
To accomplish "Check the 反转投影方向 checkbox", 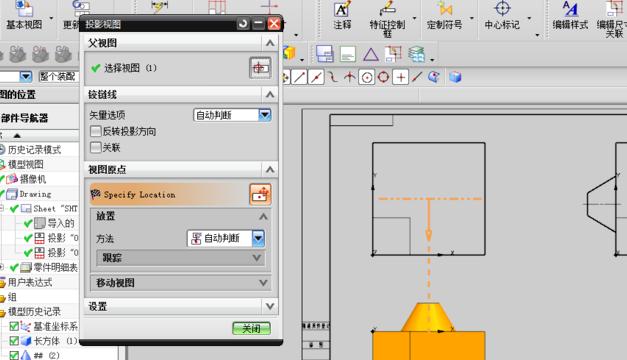I will click(x=96, y=131).
